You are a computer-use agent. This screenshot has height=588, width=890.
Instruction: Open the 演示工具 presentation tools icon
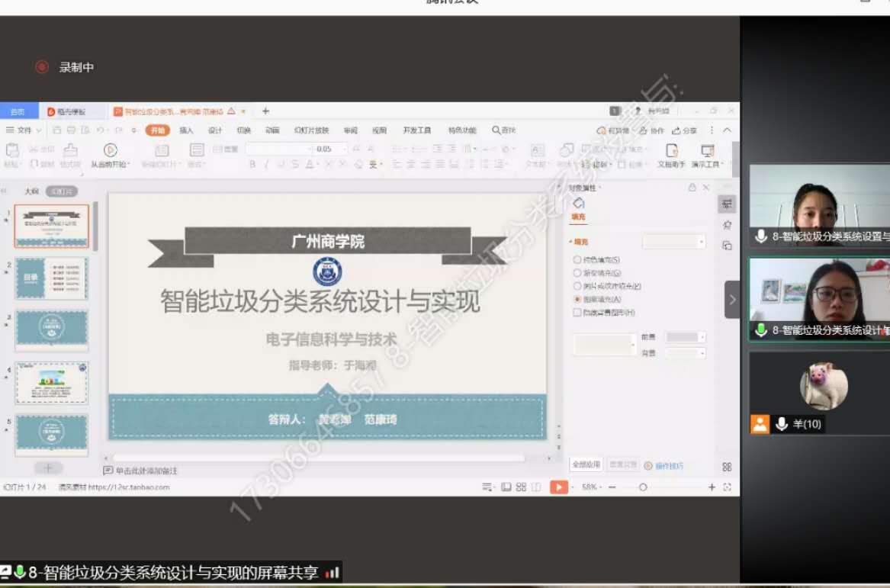[707, 151]
